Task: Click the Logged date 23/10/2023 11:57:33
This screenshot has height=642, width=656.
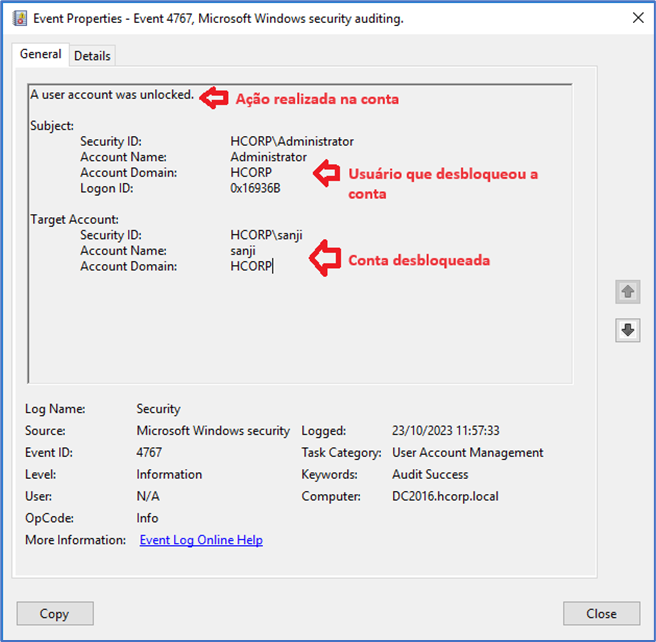Action: (445, 431)
